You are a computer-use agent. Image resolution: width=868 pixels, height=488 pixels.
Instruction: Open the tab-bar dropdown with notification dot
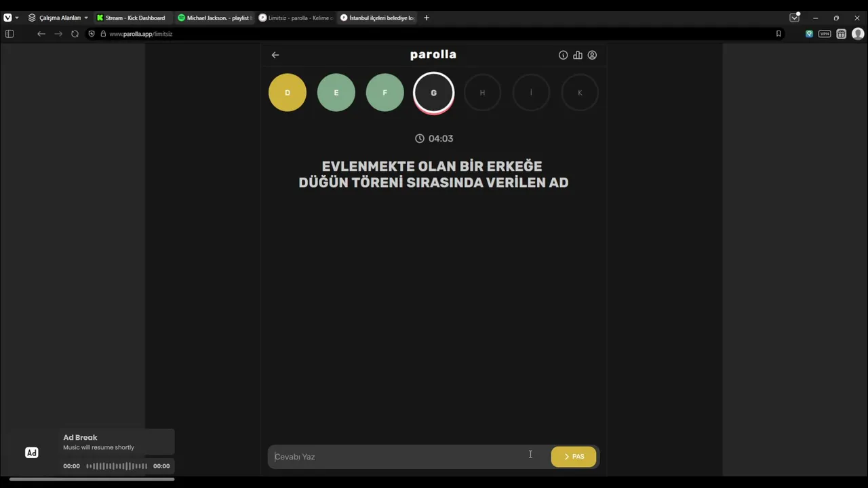coord(795,18)
